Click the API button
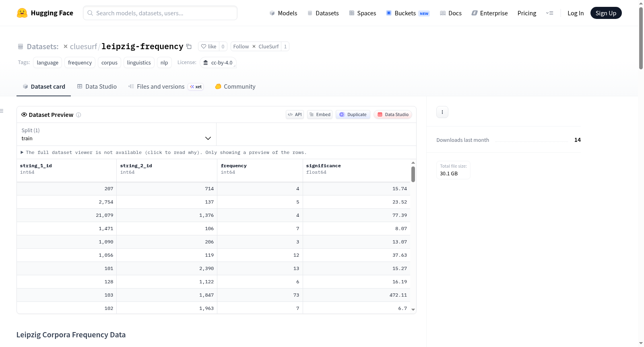Screen dimensions: 644x347 pyautogui.click(x=295, y=114)
